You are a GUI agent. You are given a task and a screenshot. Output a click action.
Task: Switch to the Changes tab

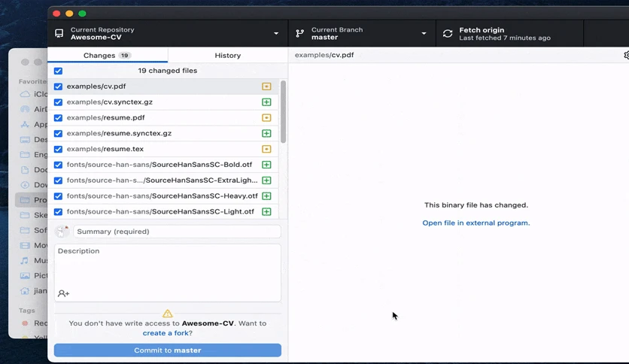pos(108,56)
